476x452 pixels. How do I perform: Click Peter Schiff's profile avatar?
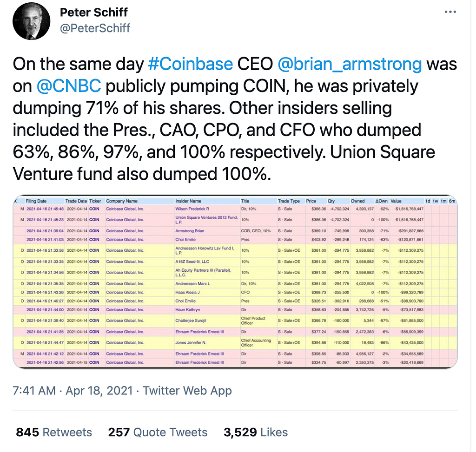32,22
